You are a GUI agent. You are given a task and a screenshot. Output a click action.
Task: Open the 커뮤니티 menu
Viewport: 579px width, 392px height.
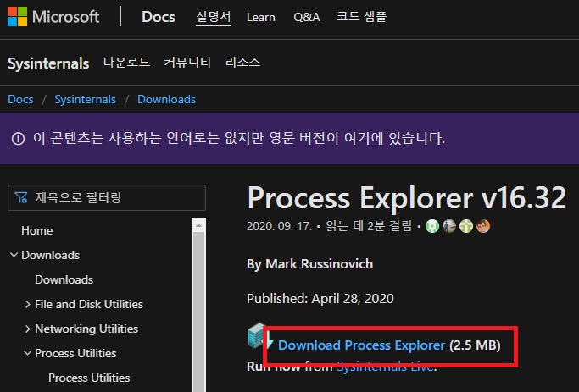[x=187, y=62]
